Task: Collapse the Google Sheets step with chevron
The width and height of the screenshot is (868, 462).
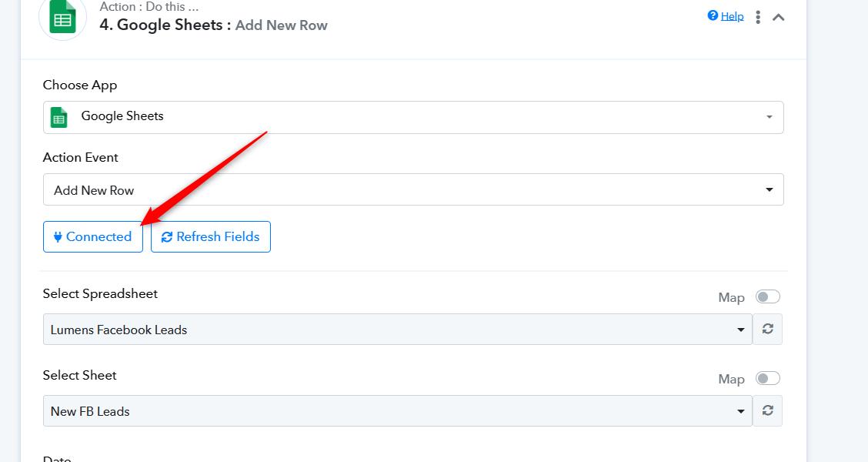Action: (778, 17)
